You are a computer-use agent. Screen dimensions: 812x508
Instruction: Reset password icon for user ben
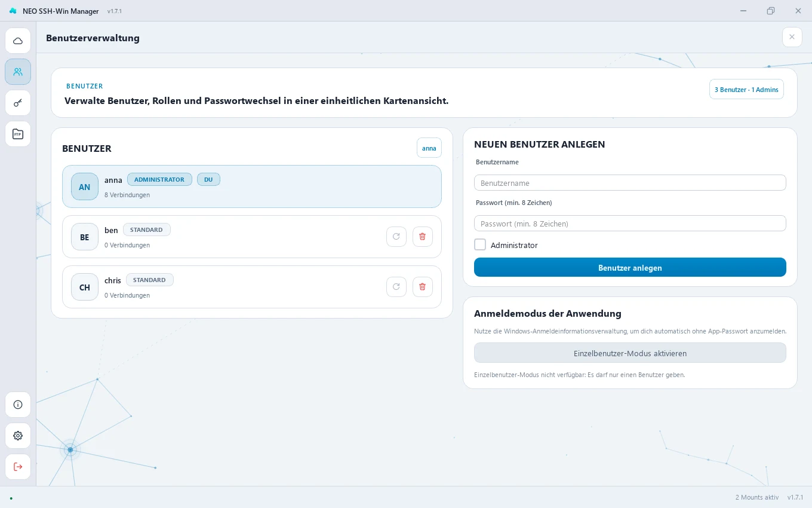pyautogui.click(x=396, y=237)
